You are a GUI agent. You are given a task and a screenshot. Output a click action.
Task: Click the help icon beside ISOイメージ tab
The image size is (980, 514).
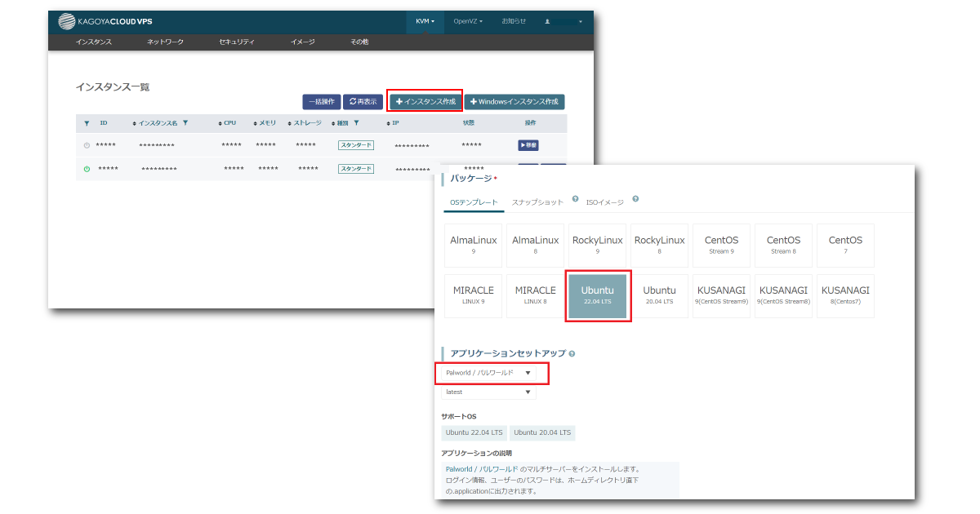635,199
